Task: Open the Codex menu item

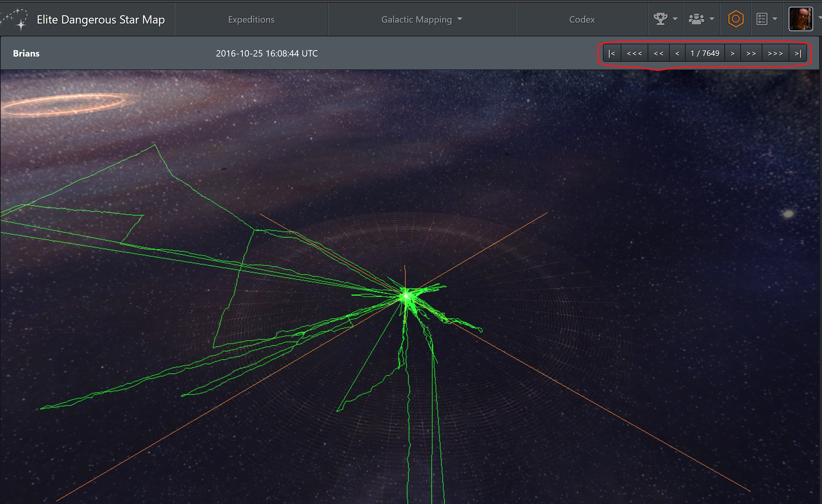Action: coord(582,20)
